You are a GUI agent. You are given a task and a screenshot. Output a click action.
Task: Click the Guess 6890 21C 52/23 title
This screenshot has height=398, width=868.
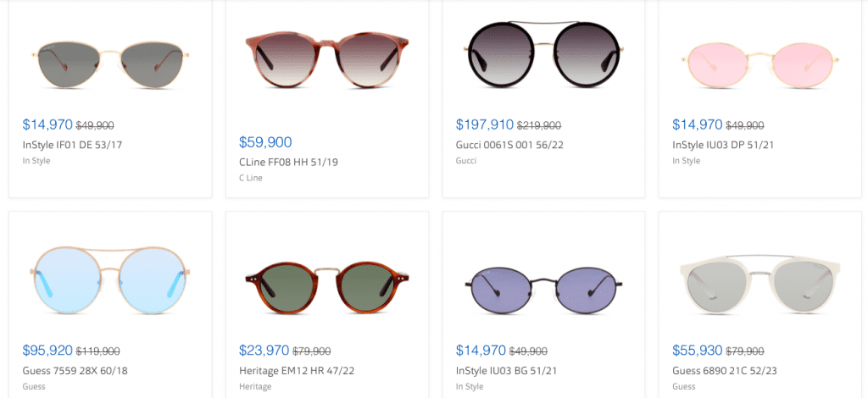(724, 371)
